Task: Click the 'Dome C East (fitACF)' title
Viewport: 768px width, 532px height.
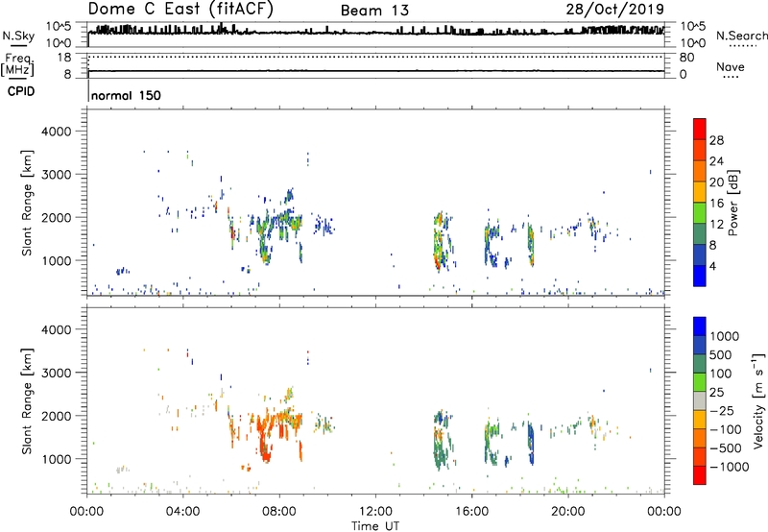Action: click(180, 9)
